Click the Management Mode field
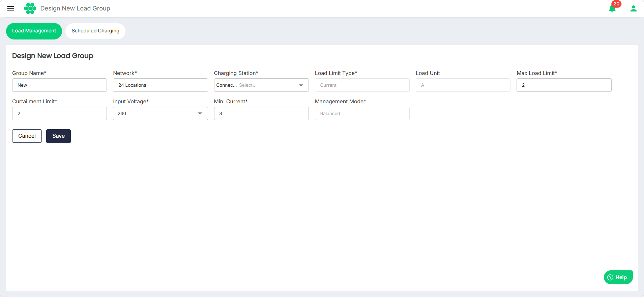 [362, 114]
